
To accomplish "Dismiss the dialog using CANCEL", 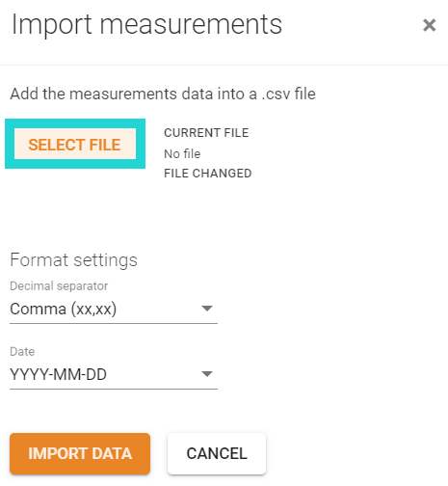I will pos(217,453).
